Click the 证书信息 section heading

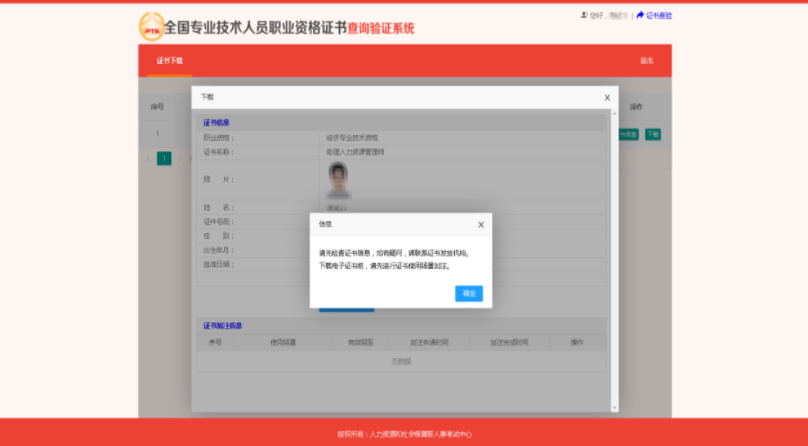click(x=216, y=123)
